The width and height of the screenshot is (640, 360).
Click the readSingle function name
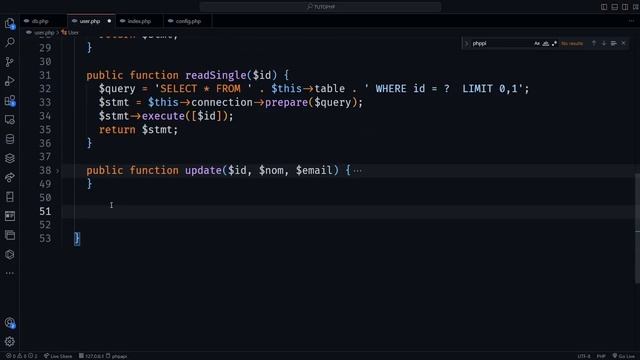[216, 76]
